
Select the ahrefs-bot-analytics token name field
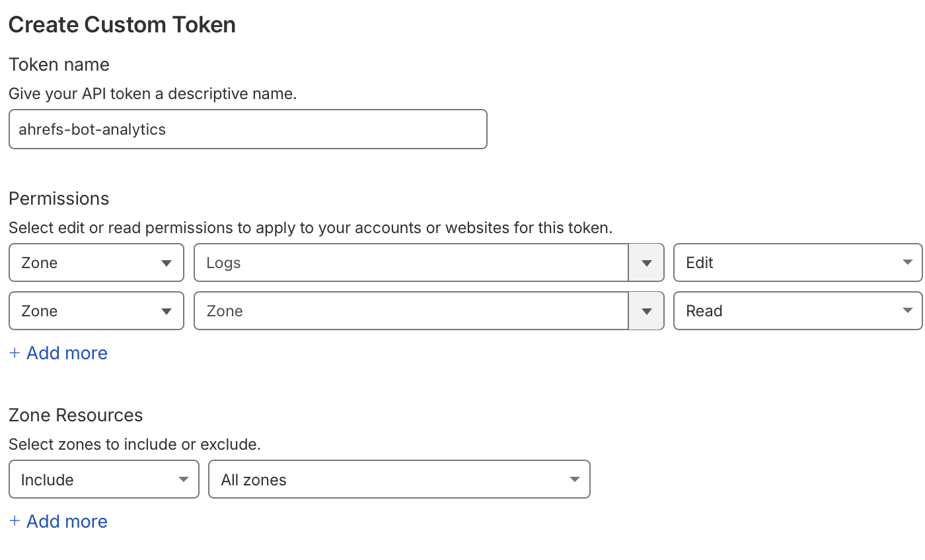pos(248,129)
